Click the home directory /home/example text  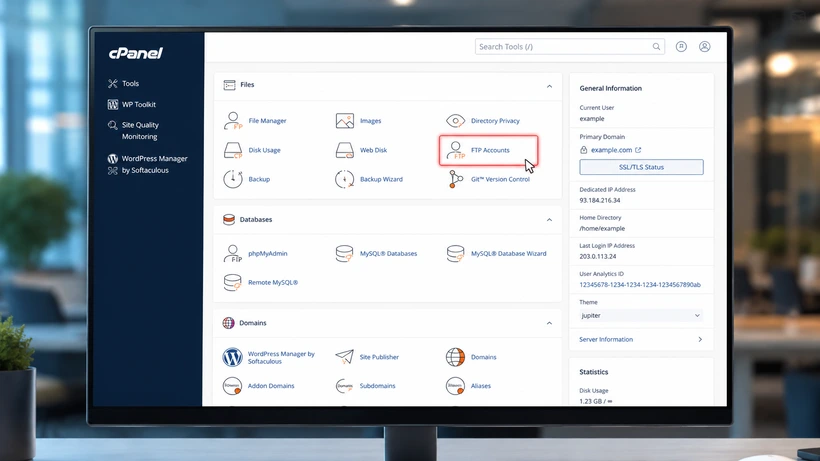[x=602, y=228]
